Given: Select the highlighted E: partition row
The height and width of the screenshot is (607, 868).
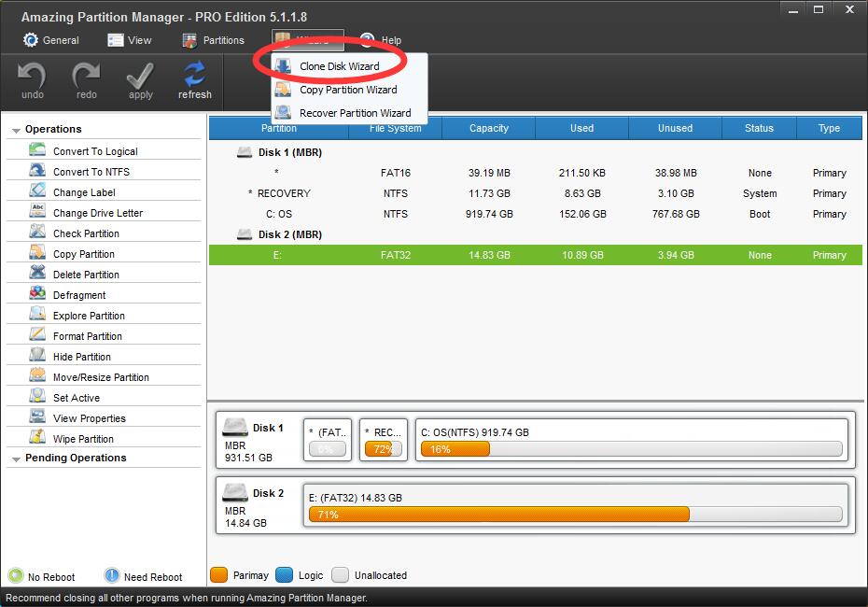Looking at the screenshot, I should (536, 255).
